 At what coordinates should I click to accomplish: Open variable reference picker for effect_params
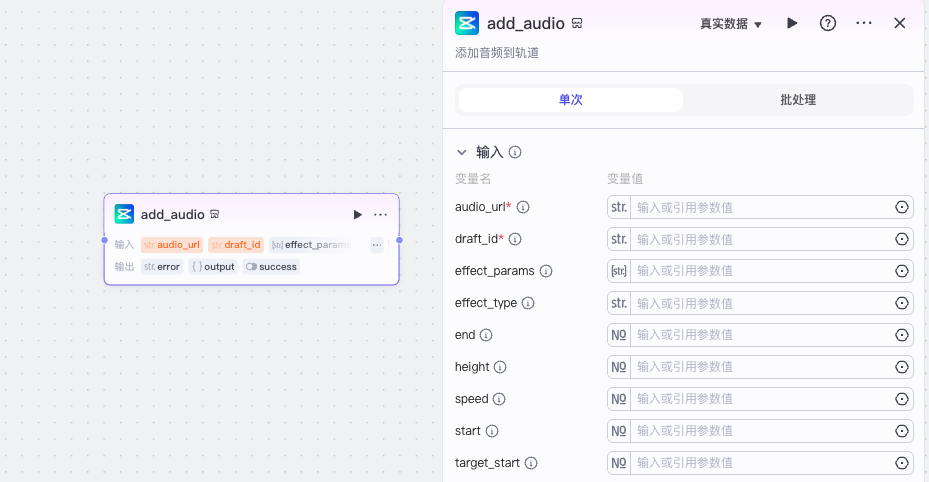(901, 271)
